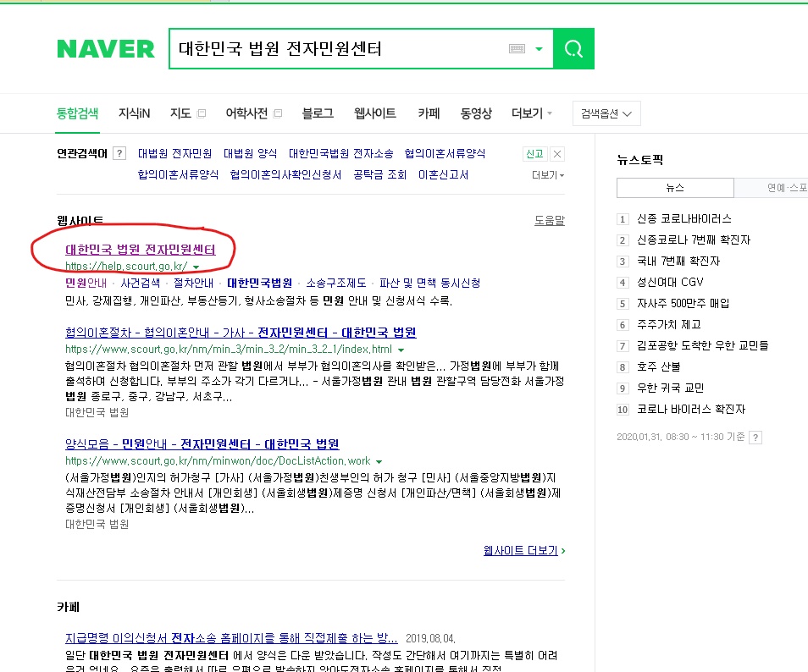Click related search 협의이혼서류양식
808x672 pixels.
(x=445, y=153)
